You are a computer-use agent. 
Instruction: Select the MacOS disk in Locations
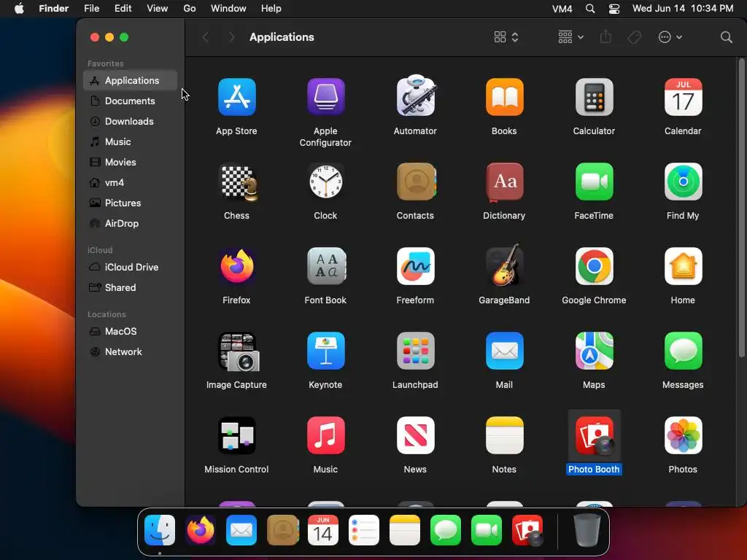130,332
